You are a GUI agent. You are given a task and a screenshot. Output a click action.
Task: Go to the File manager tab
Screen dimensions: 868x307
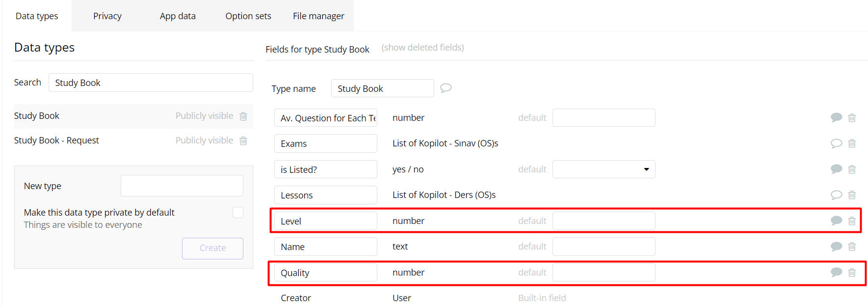[x=318, y=16]
